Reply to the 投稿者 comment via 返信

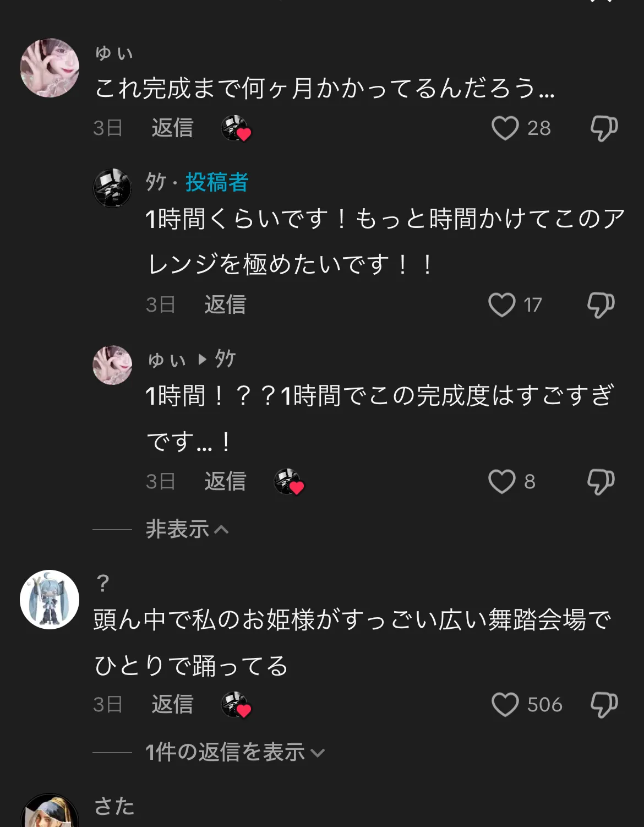click(x=225, y=305)
